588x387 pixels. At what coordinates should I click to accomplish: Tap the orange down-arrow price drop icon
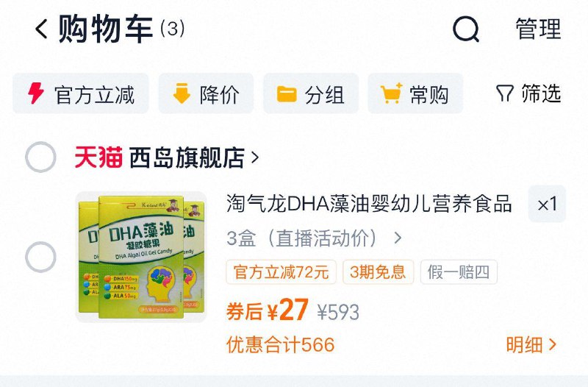point(182,93)
